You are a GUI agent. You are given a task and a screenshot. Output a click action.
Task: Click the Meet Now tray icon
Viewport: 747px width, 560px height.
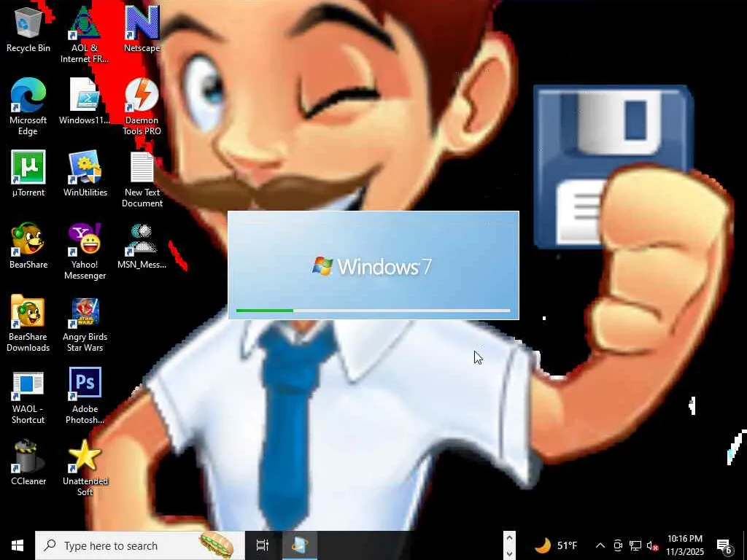(x=618, y=545)
